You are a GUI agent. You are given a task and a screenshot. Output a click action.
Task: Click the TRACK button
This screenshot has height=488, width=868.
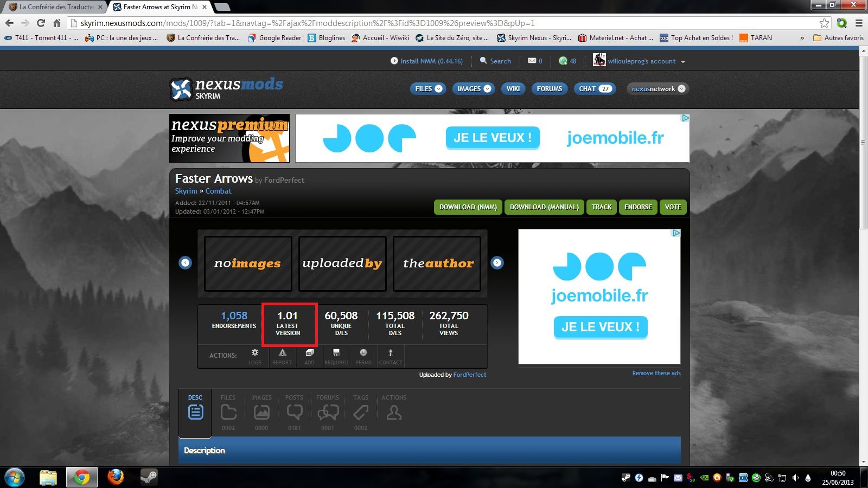[602, 207]
